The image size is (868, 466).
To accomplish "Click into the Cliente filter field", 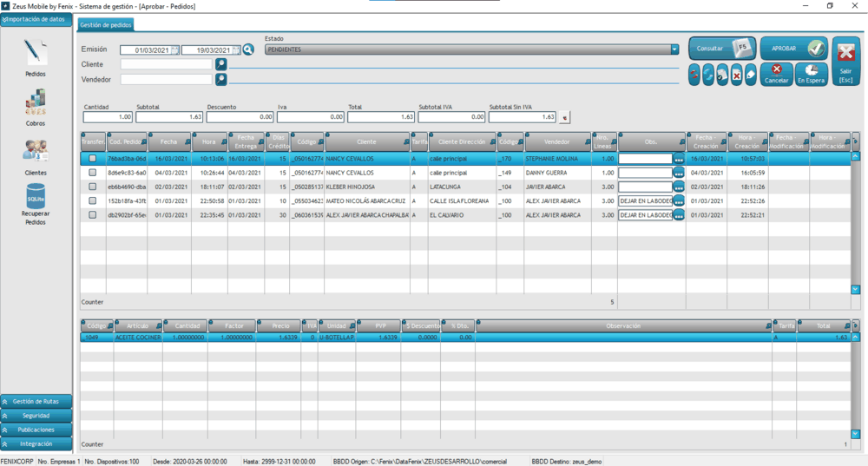I will pos(166,64).
